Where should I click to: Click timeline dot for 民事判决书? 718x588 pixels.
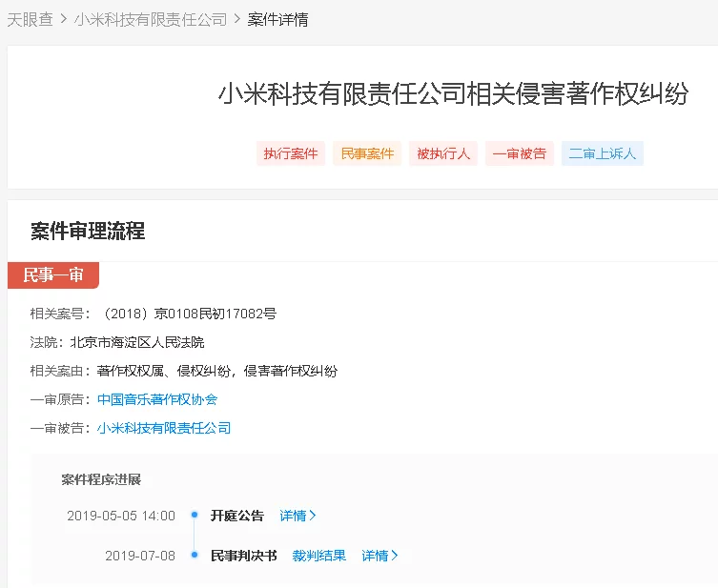195,555
